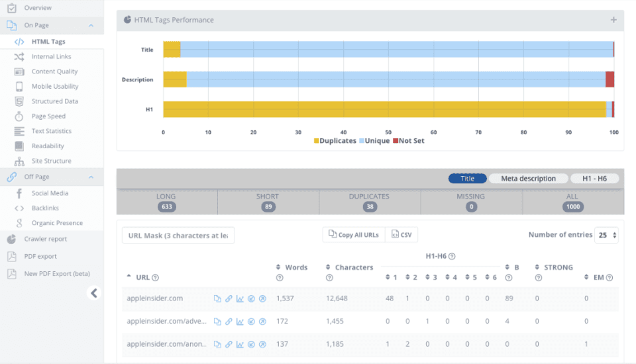
Task: Collapse the sidebar with the left arrow
Action: pos(94,293)
